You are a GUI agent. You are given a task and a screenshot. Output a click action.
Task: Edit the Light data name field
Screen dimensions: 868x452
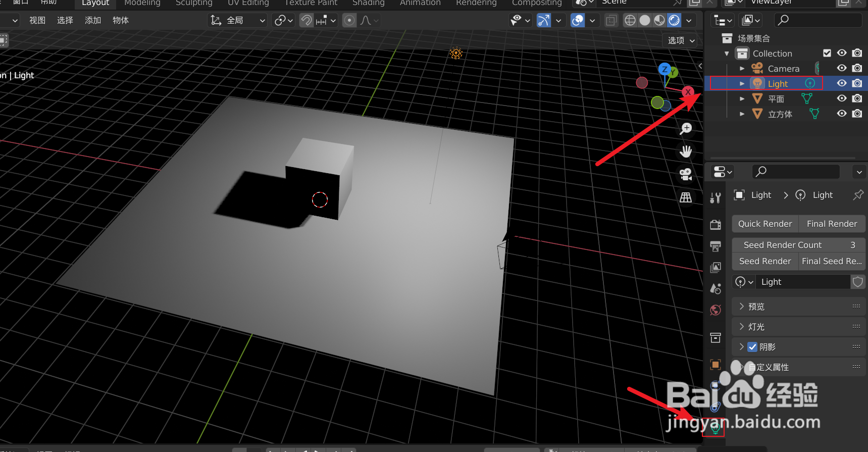coord(804,282)
